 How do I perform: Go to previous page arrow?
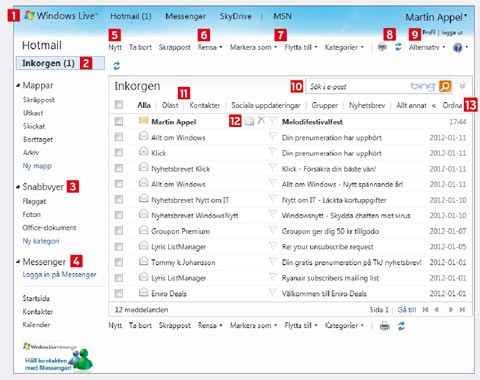pos(436,310)
